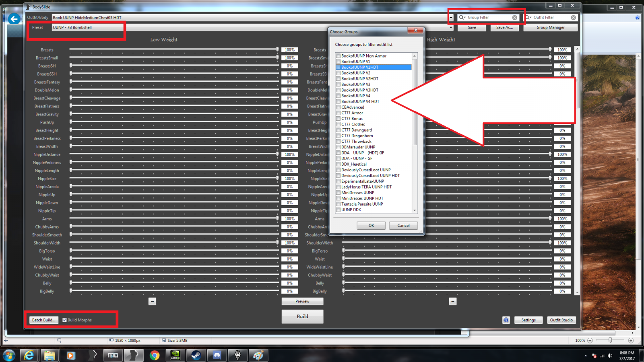
Task: Click Paint's zoom slider in the status bar
Action: [610, 340]
